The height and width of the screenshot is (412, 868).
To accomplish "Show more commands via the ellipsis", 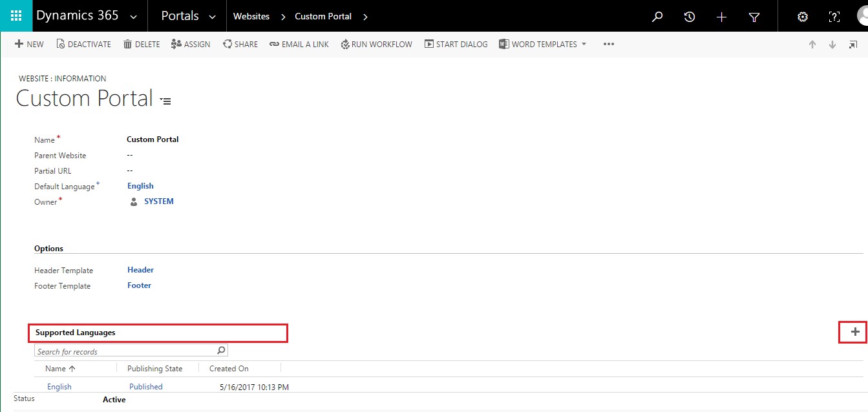I will click(x=608, y=44).
